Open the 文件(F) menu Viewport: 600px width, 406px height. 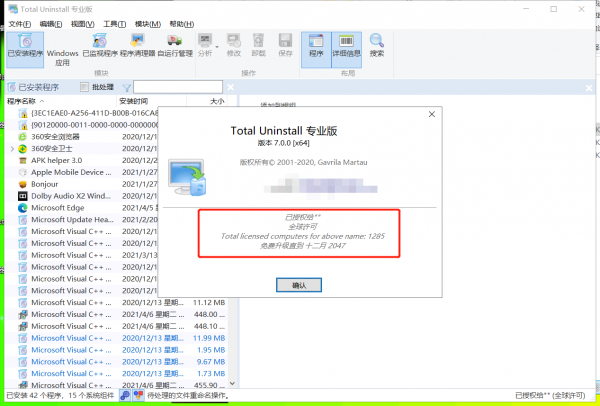[20, 24]
